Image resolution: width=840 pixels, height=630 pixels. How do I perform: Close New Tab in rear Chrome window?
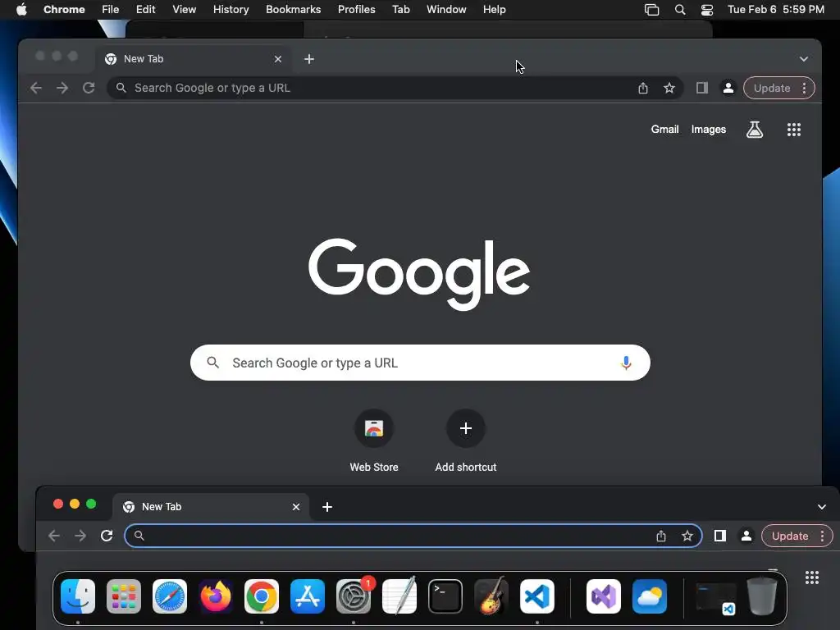(278, 59)
